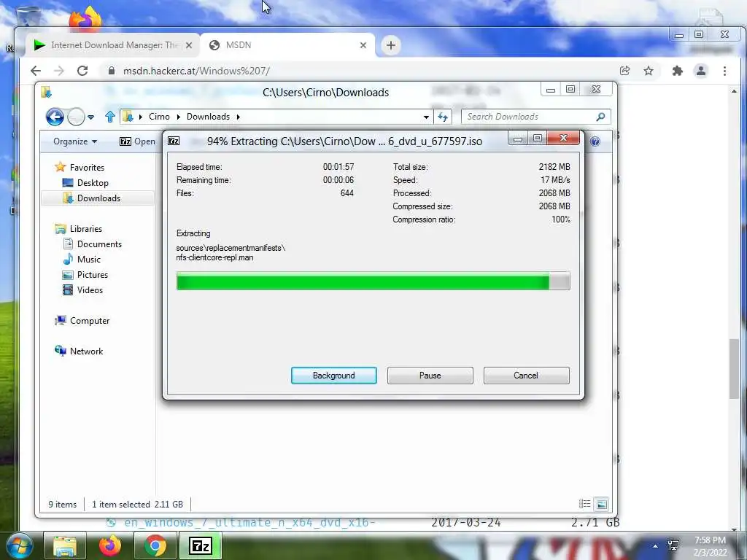
Task: Select Cirno in the address breadcrumb
Action: point(159,117)
